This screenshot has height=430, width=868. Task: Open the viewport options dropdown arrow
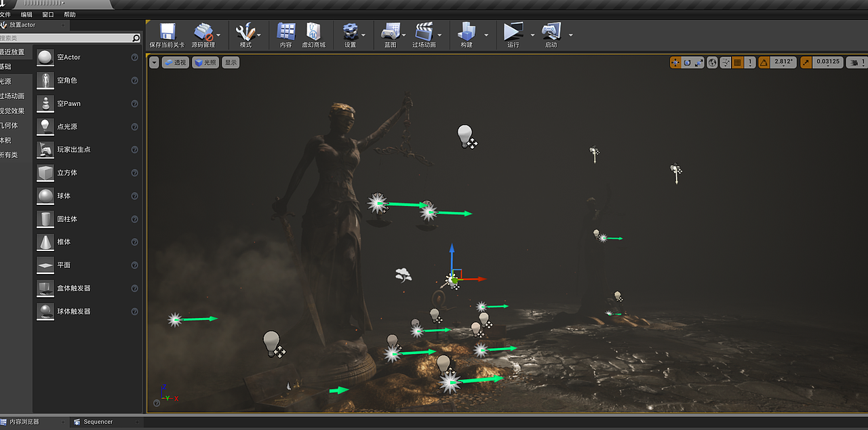(x=154, y=62)
